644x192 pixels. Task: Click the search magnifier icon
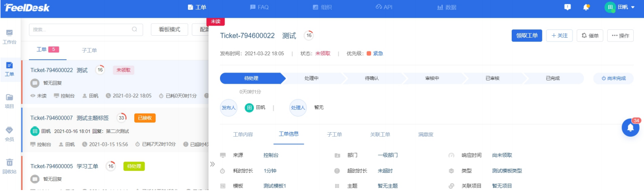point(135,29)
